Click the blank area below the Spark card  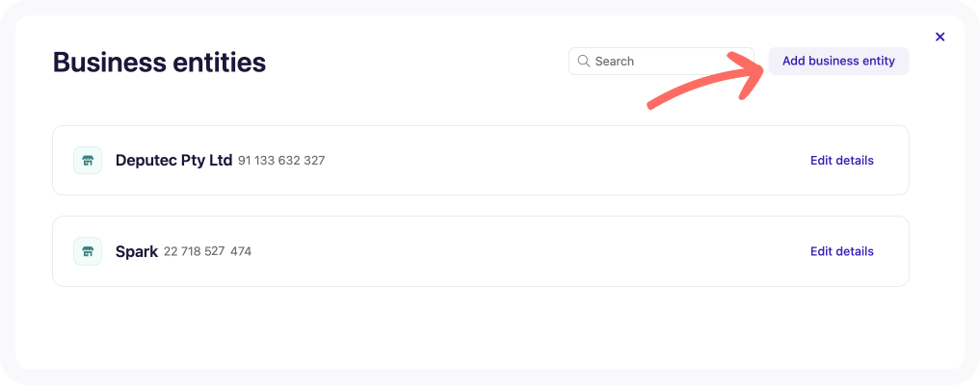point(481,327)
